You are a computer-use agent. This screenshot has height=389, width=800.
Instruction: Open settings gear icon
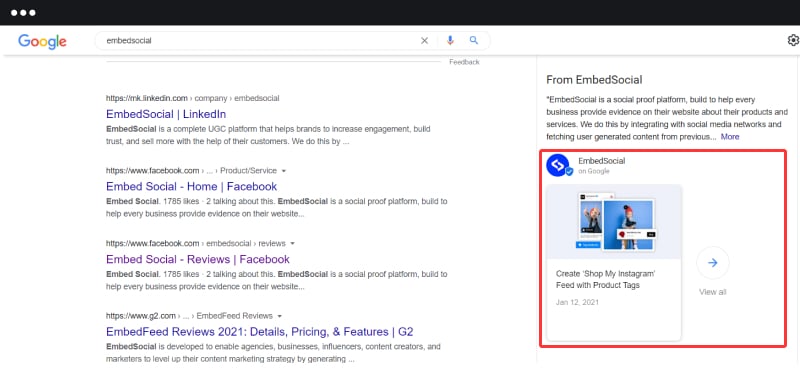coord(793,40)
